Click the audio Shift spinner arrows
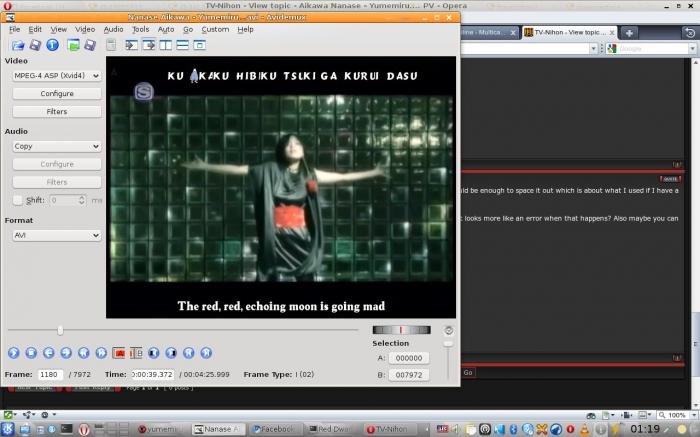 click(82, 200)
